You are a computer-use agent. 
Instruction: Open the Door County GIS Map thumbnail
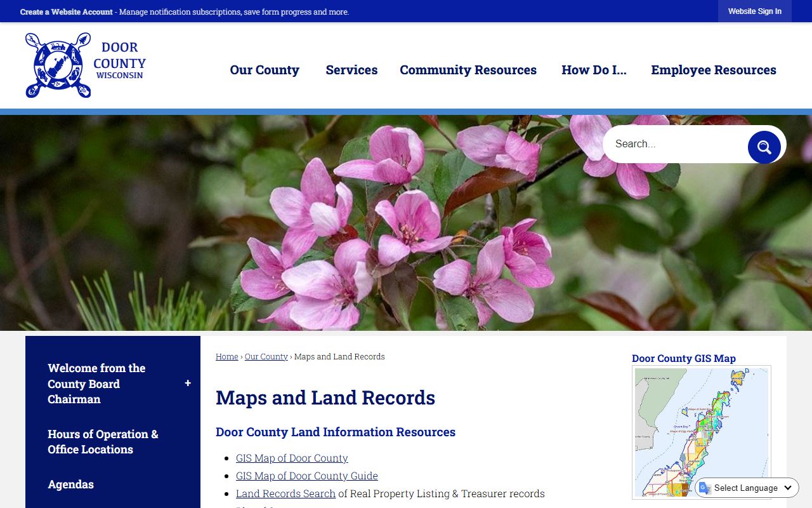[x=702, y=432]
